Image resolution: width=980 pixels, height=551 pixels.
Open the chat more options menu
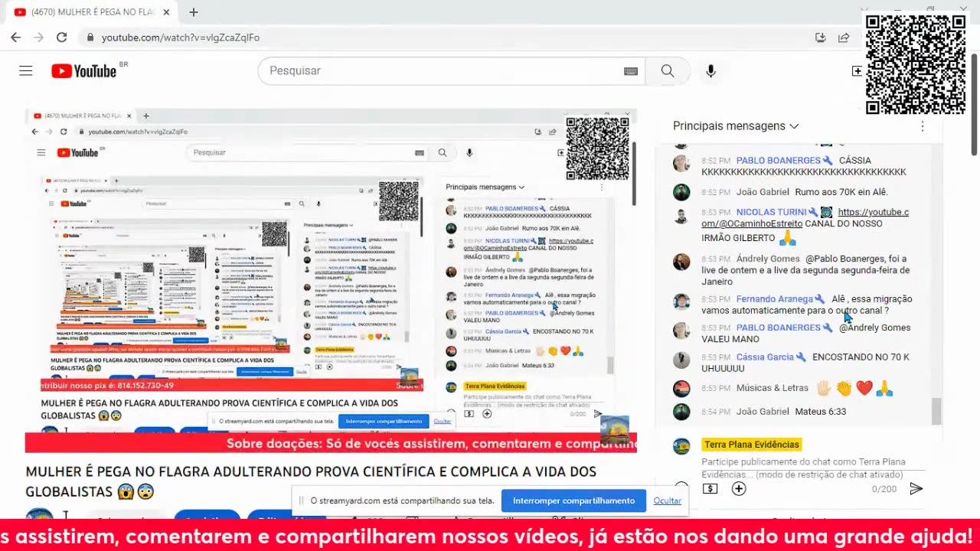tap(923, 126)
